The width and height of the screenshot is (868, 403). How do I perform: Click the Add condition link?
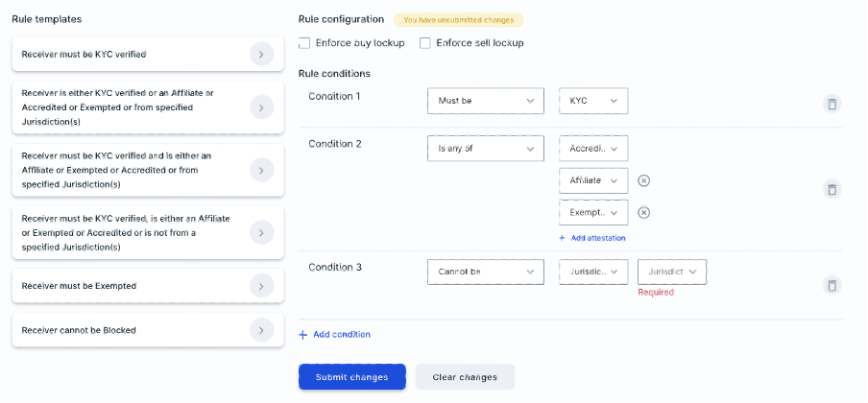(x=335, y=334)
